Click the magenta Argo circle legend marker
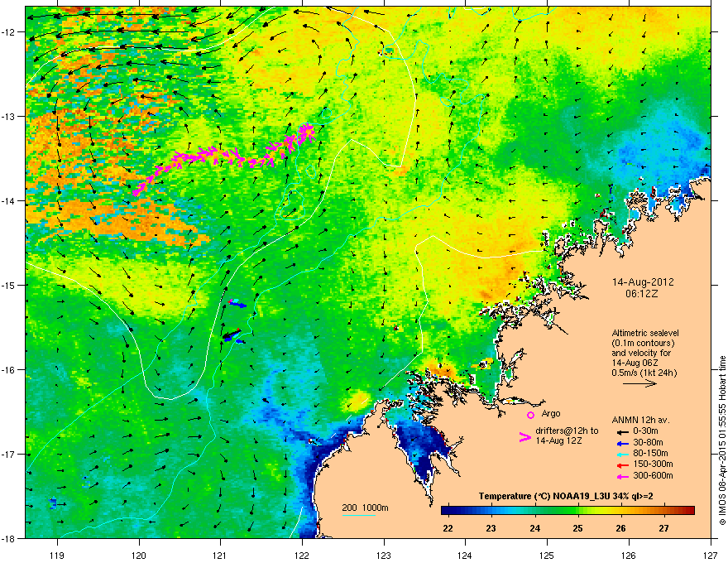Image resolution: width=728 pixels, height=563 pixels. [530, 415]
